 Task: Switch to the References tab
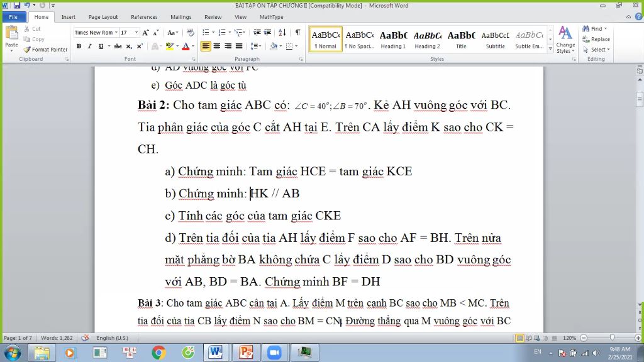144,17
